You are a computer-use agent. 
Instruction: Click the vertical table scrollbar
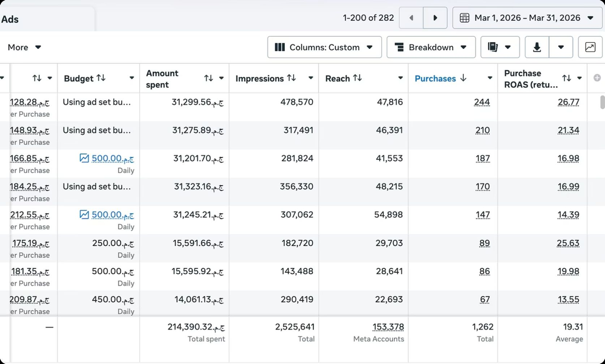point(602,102)
